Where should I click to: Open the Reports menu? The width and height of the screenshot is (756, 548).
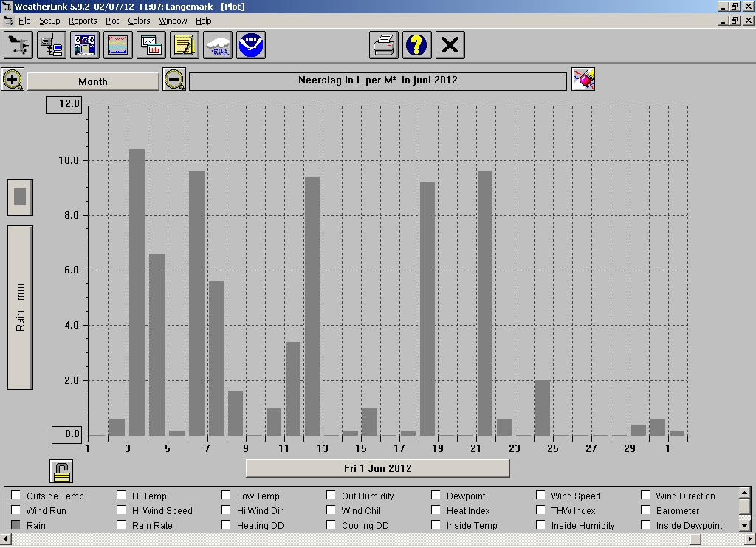(83, 21)
